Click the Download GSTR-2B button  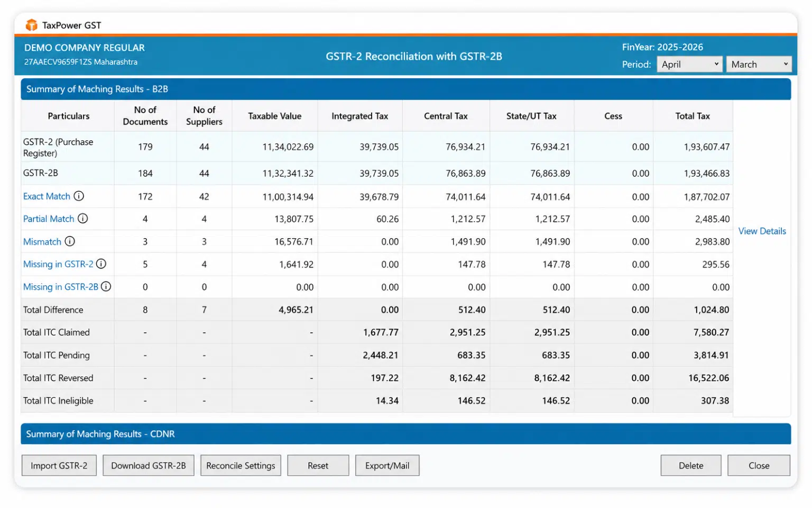(149, 466)
